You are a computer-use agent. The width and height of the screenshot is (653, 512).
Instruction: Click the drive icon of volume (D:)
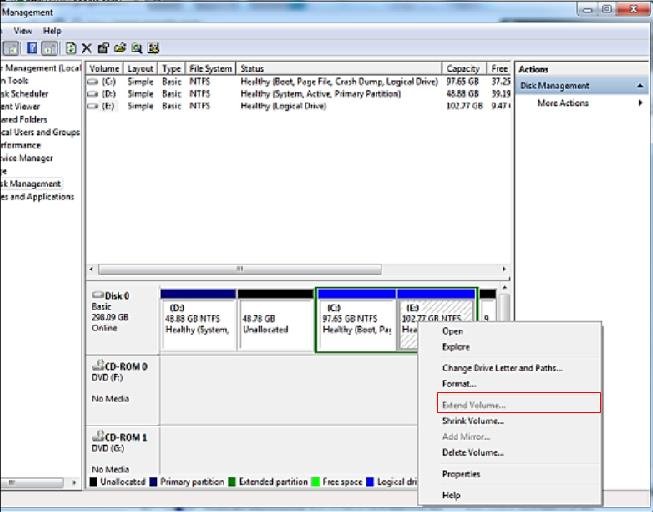coord(92,94)
